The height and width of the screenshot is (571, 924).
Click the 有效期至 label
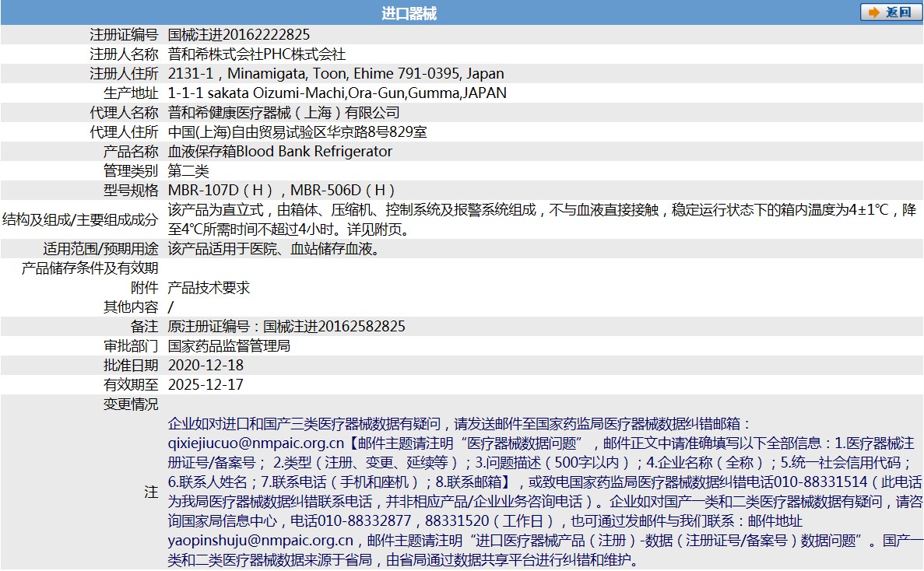pos(131,384)
